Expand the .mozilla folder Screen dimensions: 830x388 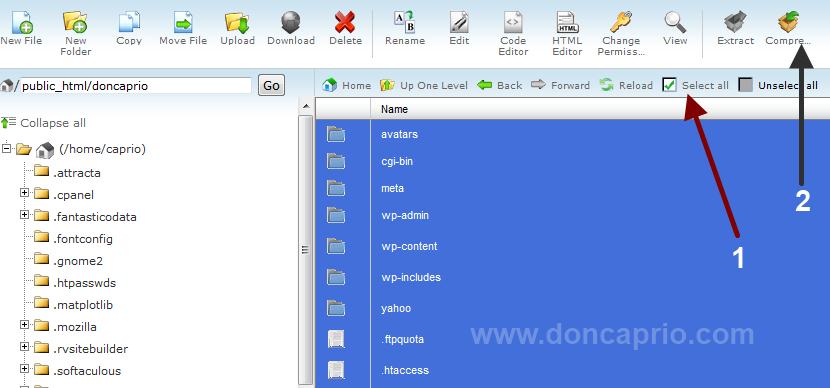24,324
